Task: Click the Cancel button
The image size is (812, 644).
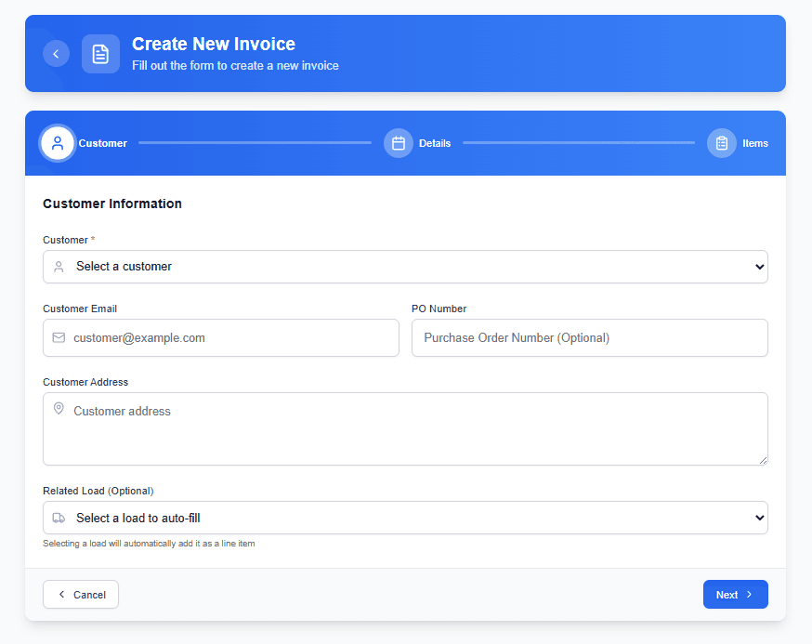Action: coord(80,594)
